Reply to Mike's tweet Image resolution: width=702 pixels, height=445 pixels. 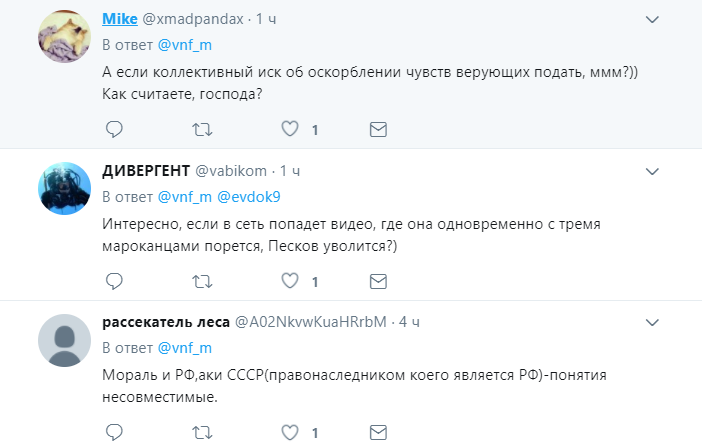click(x=114, y=129)
